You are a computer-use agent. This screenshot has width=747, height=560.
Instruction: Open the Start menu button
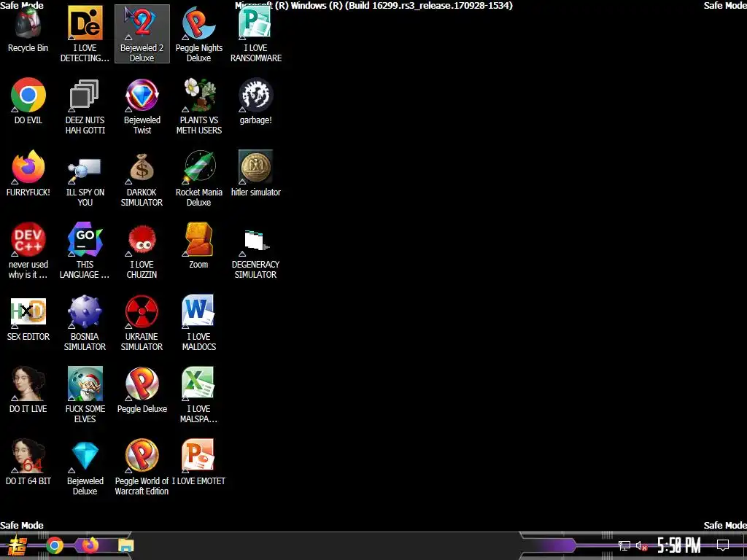(x=18, y=545)
